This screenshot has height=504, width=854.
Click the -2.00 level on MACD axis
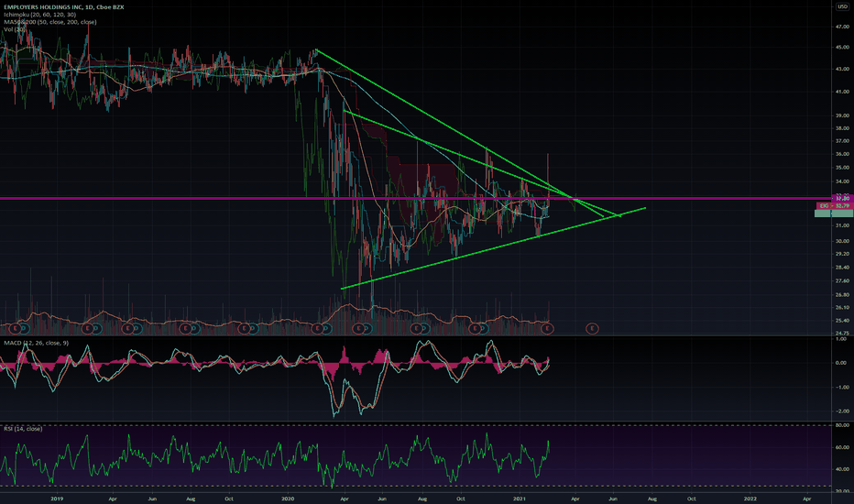[841, 411]
